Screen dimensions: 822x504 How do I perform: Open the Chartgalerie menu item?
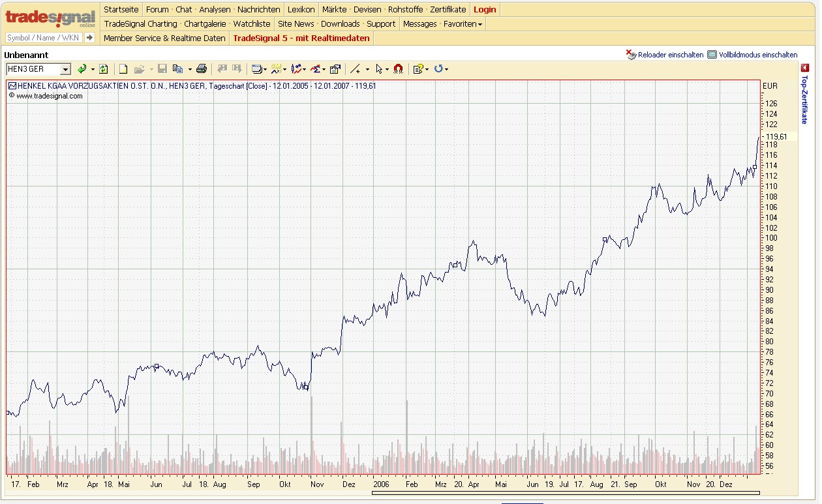click(205, 24)
